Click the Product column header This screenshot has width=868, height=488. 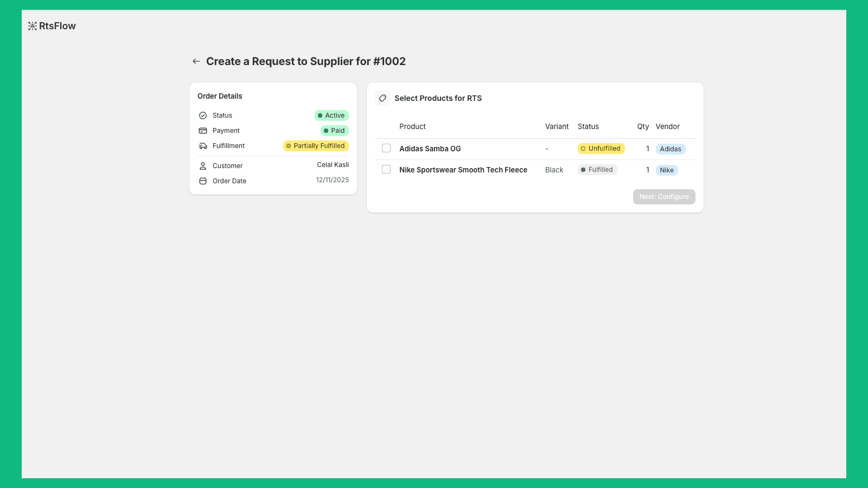click(412, 126)
